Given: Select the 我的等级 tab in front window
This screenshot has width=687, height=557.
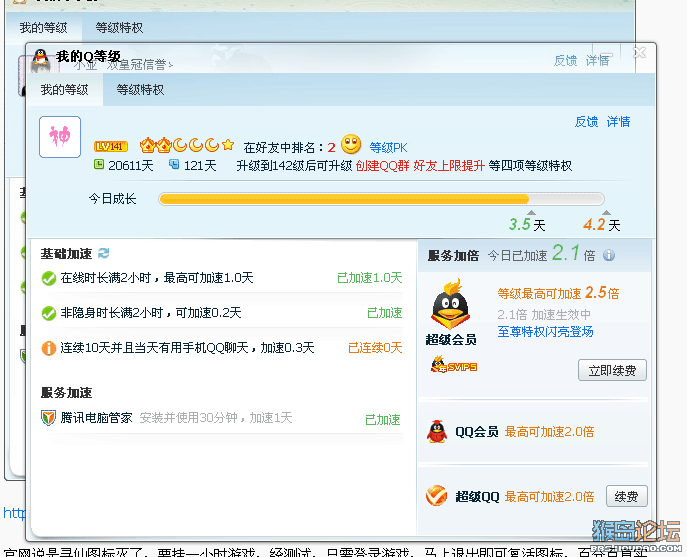Looking at the screenshot, I should [64, 90].
